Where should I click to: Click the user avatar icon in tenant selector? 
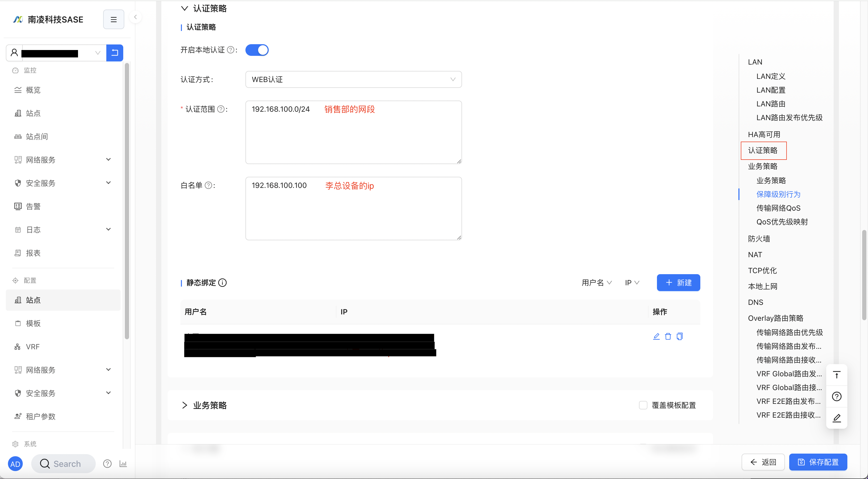14,53
